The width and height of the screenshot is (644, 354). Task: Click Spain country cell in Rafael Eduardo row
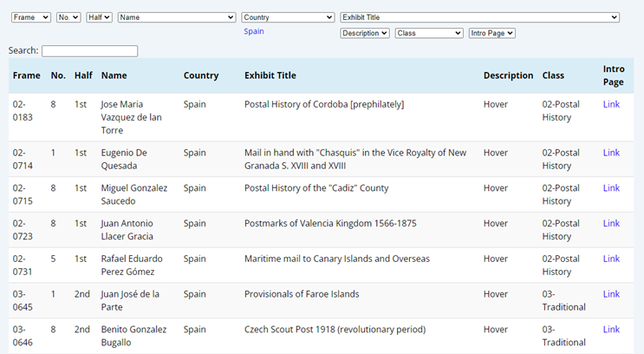click(x=195, y=259)
